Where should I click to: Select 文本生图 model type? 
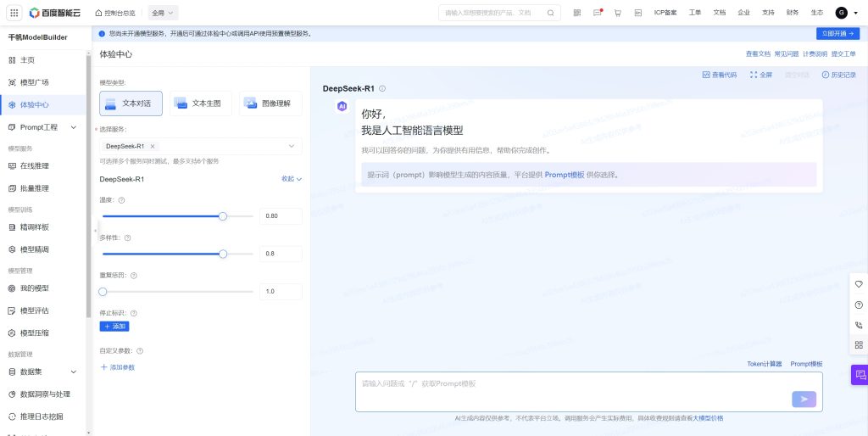200,103
